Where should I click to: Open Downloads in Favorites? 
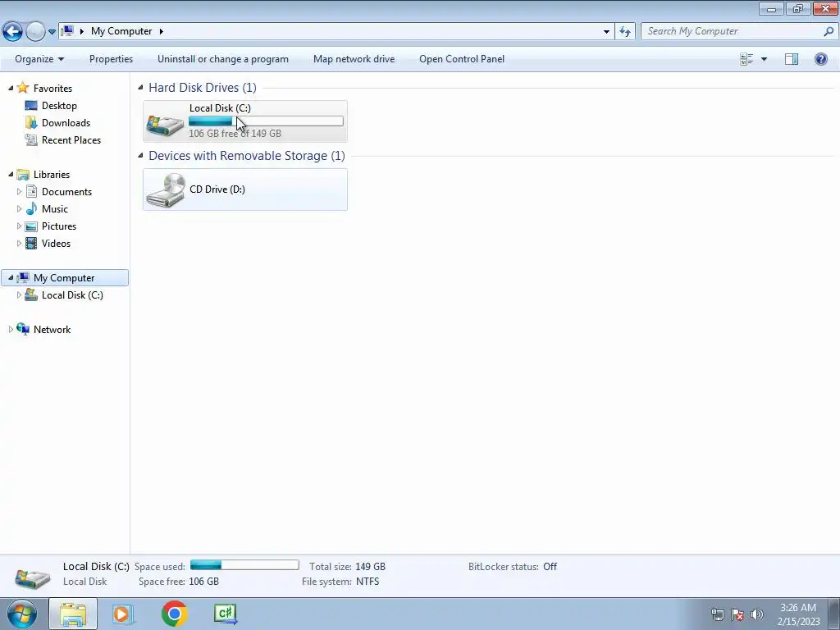click(66, 123)
